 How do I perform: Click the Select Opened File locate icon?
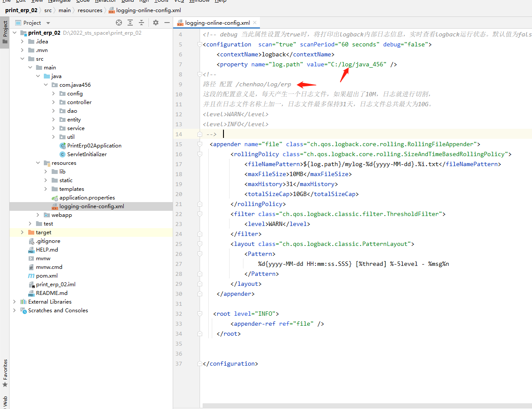(119, 23)
